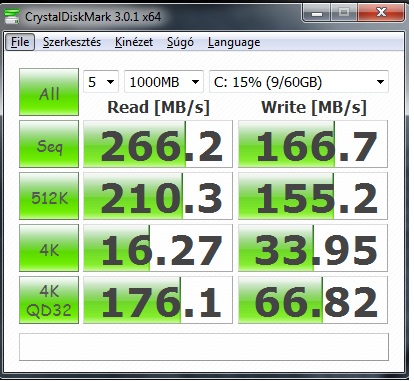Open the Language menu
The height and width of the screenshot is (381, 414).
pyautogui.click(x=234, y=42)
